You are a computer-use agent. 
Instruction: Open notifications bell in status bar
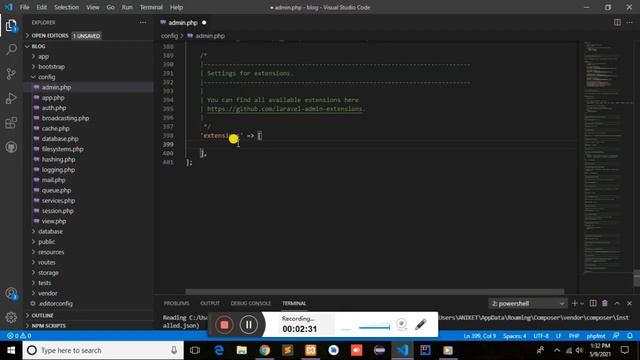pyautogui.click(x=630, y=336)
